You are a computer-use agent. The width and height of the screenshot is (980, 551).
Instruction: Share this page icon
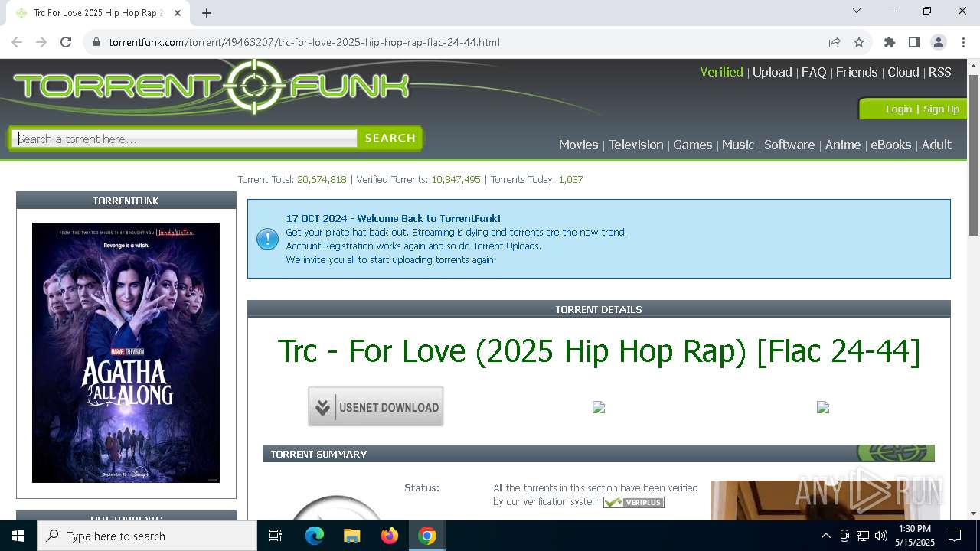(835, 42)
